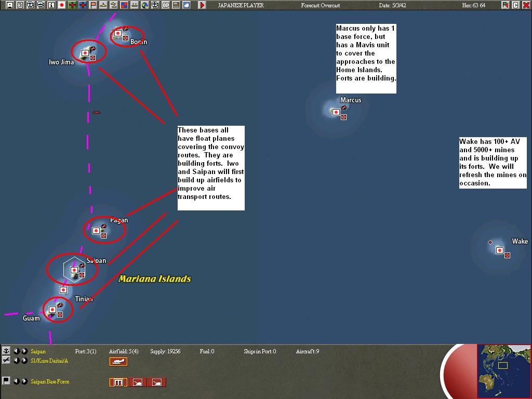Click the 'Supply: 19256' value
The image size is (532, 399).
165,352
